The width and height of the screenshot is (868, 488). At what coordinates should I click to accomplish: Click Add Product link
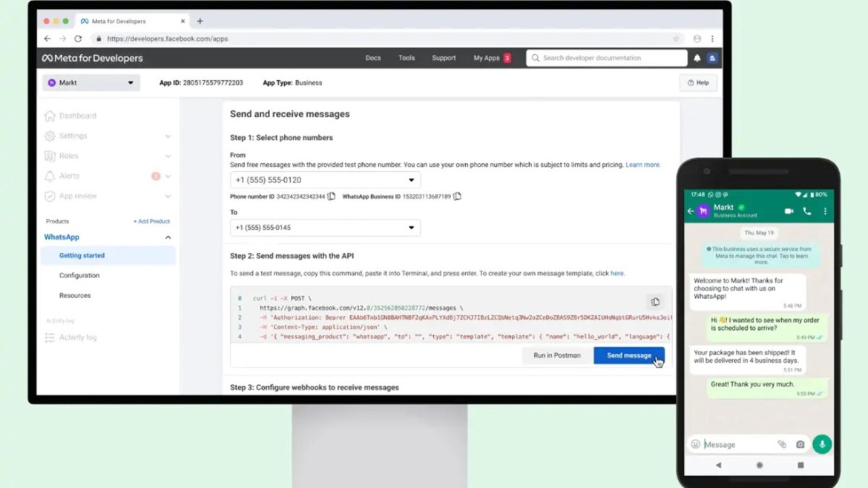point(151,221)
